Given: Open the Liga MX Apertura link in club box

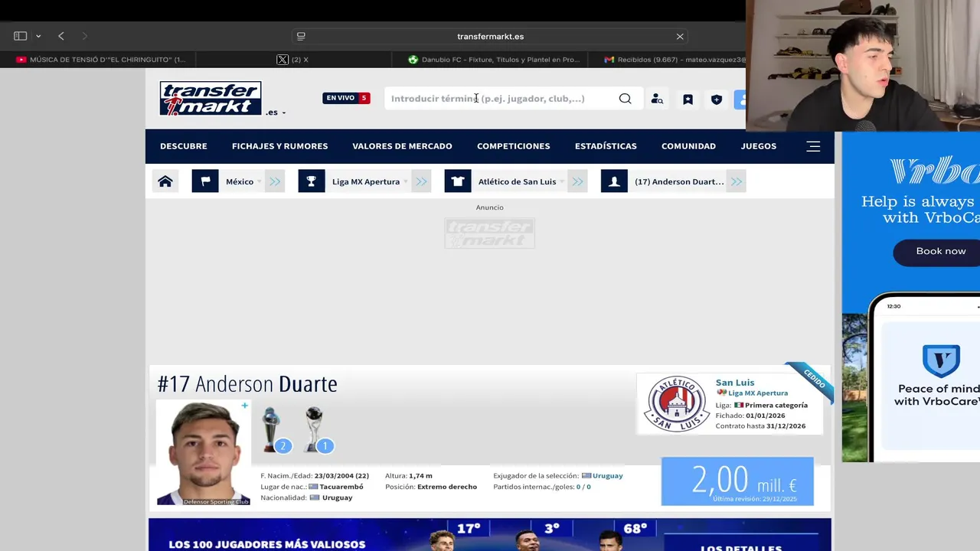Looking at the screenshot, I should 758,393.
